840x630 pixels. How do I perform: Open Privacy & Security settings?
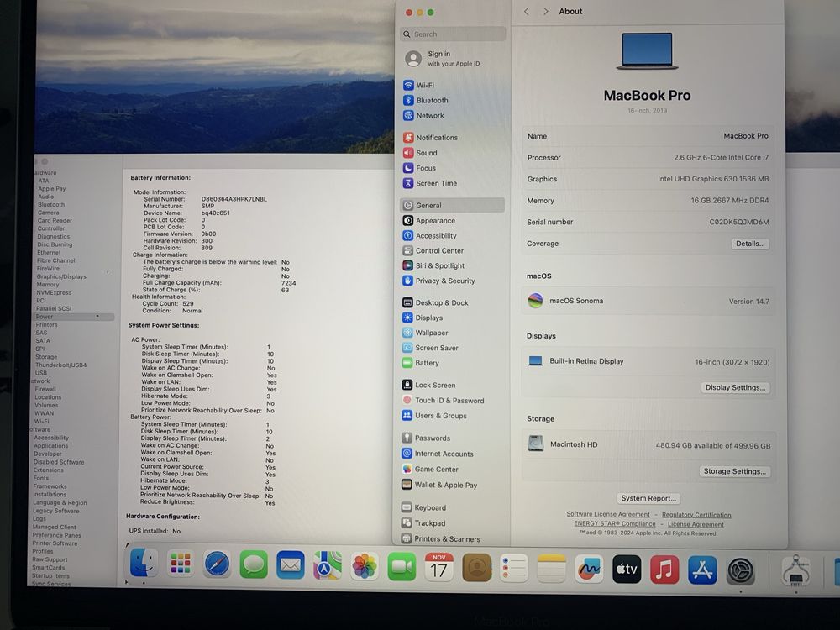(438, 281)
